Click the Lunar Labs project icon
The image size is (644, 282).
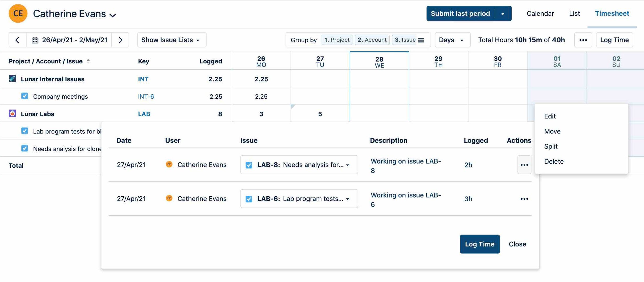[x=12, y=114]
